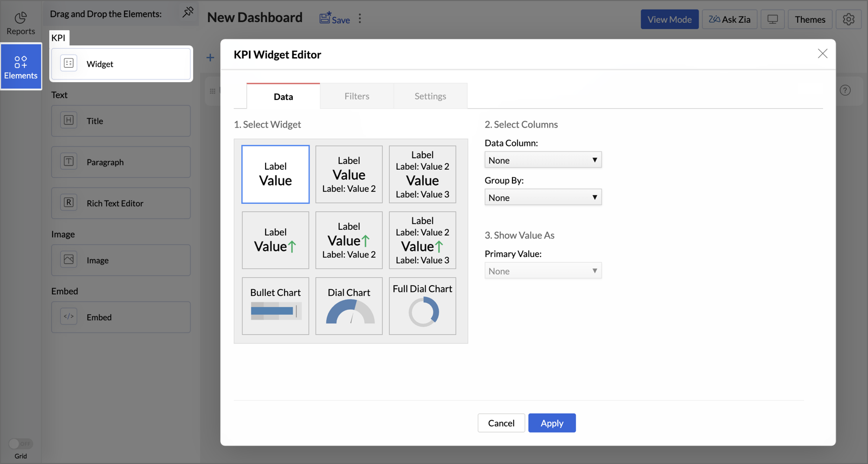The height and width of the screenshot is (464, 868).
Task: Select the Full Dial Chart widget
Action: (x=423, y=306)
